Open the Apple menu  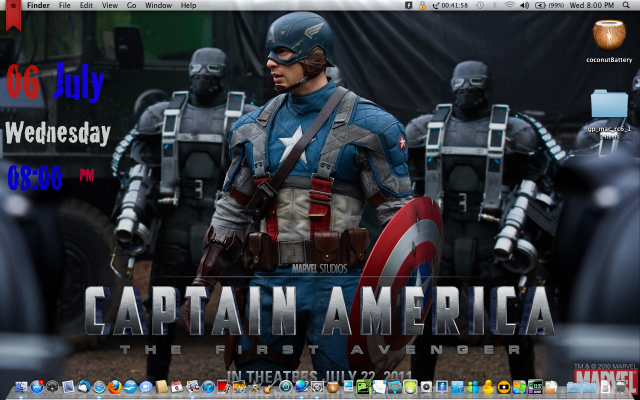[14, 6]
